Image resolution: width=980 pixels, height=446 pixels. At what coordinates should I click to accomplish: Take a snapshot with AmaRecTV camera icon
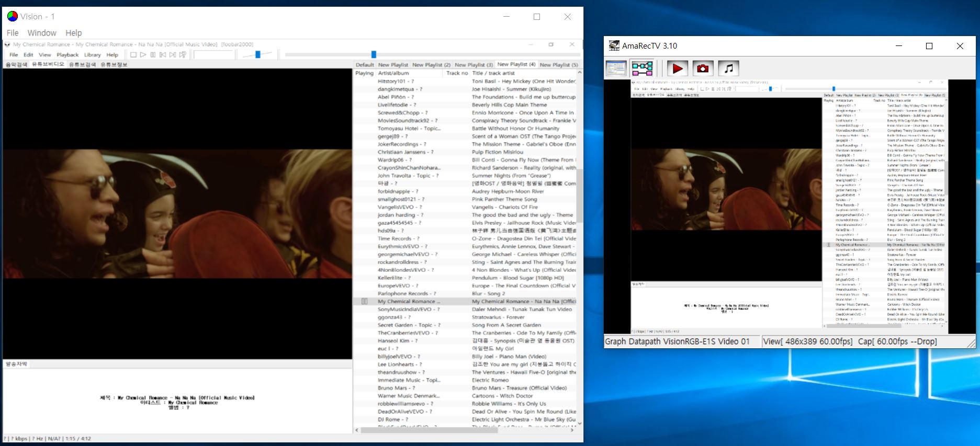tap(703, 68)
